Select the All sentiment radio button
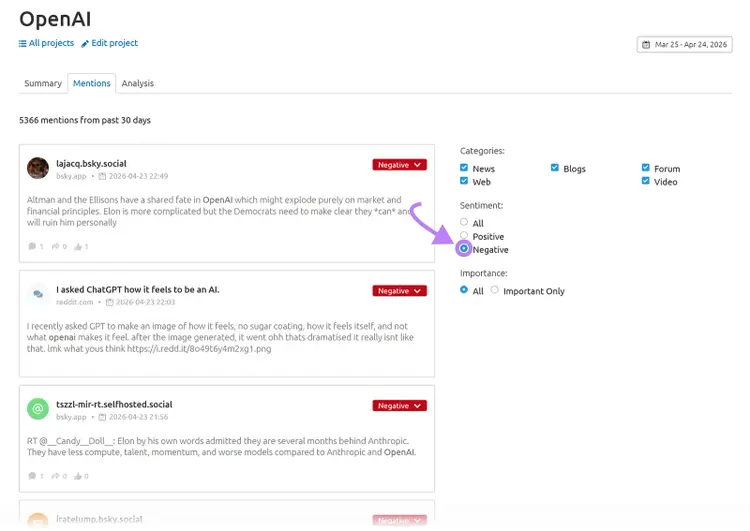750x531 pixels. coord(464,222)
